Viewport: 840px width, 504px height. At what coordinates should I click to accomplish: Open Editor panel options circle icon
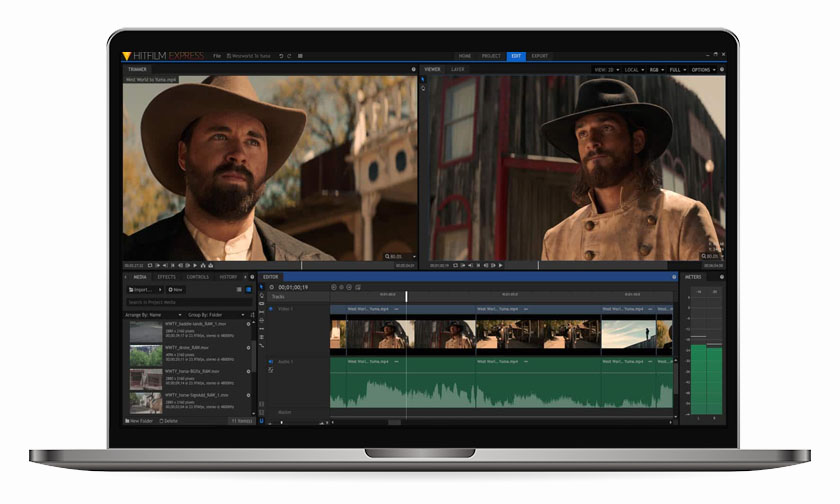click(x=674, y=277)
